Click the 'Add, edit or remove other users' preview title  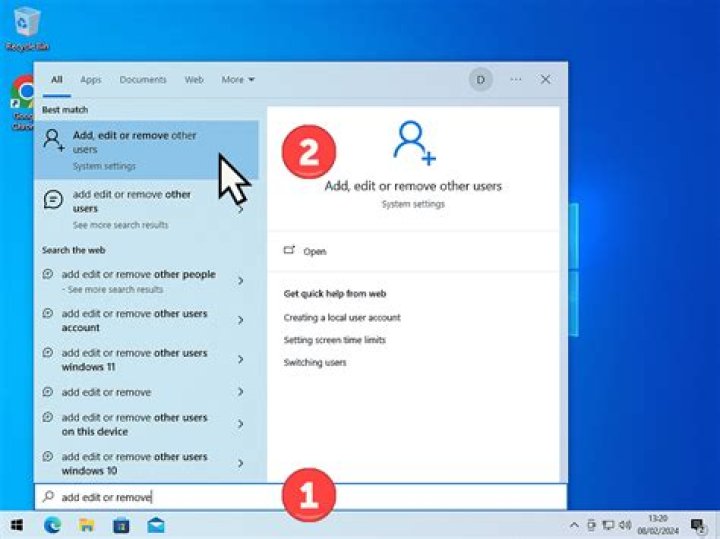click(x=413, y=186)
